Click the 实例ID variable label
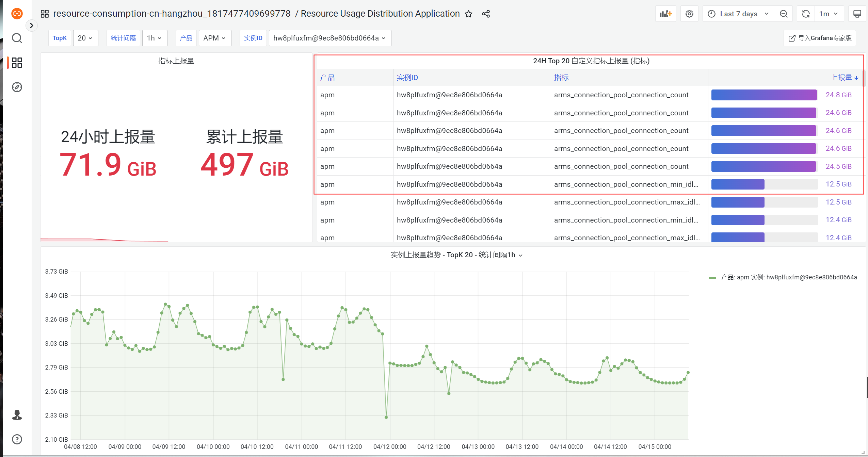This screenshot has height=457, width=868. [253, 38]
